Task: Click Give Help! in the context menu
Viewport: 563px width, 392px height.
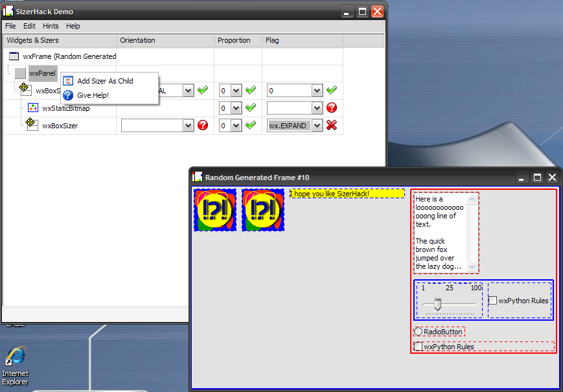Action: click(93, 95)
